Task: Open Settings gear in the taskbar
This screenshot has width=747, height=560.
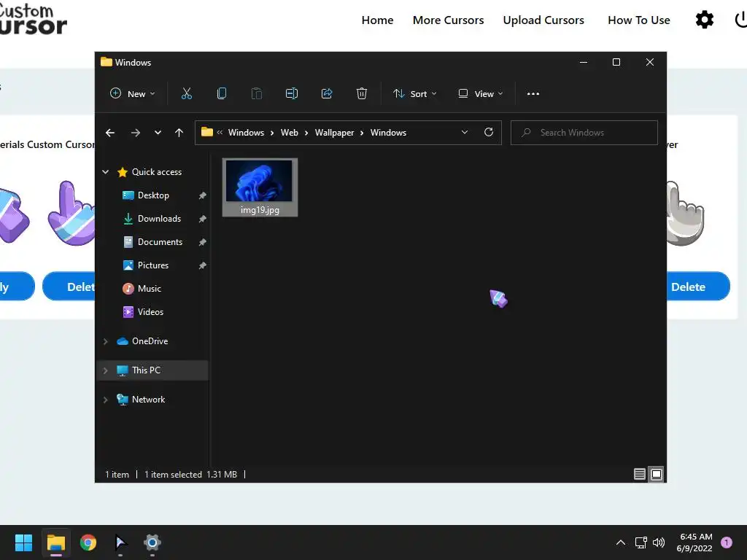Action: pyautogui.click(x=152, y=542)
